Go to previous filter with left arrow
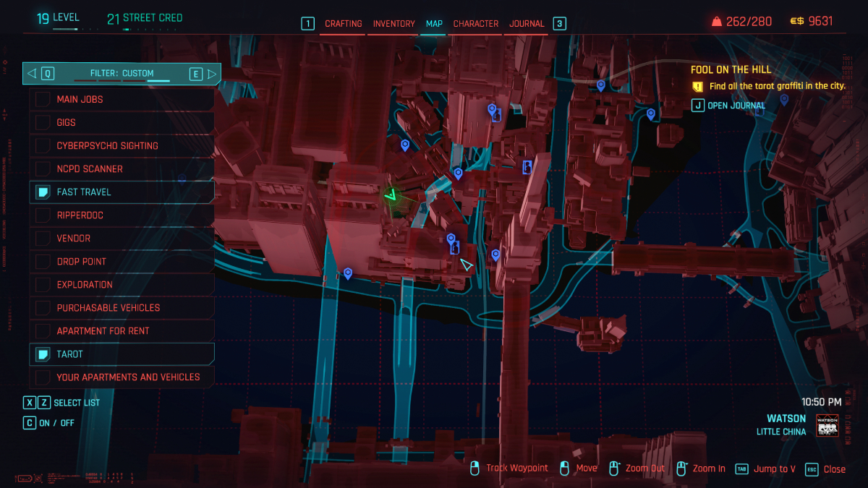This screenshot has width=868, height=488. pyautogui.click(x=32, y=74)
